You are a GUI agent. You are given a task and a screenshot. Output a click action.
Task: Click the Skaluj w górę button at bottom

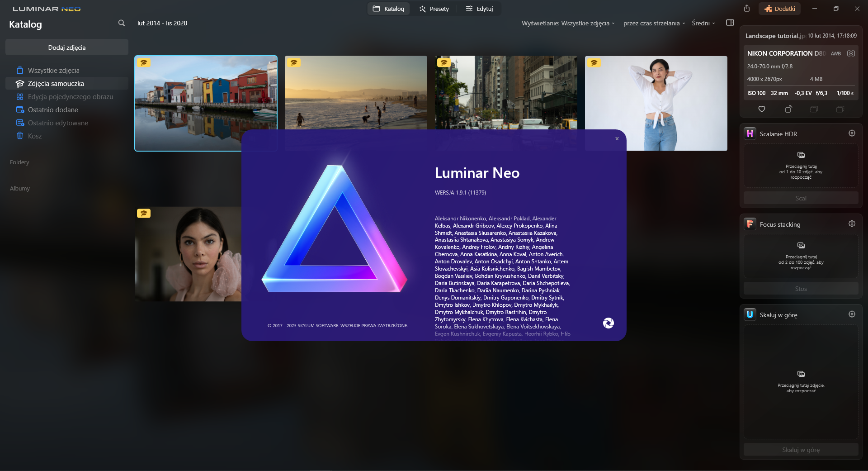(801, 450)
